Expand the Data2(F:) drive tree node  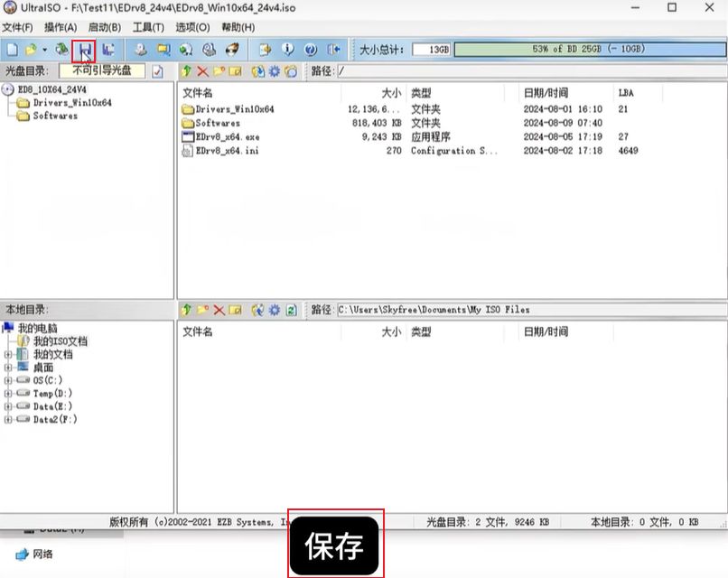click(8, 420)
